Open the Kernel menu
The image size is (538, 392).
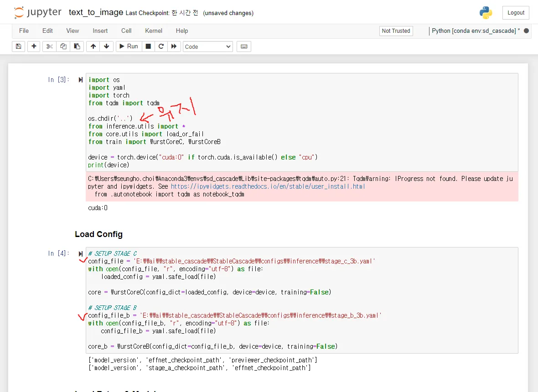pos(154,31)
